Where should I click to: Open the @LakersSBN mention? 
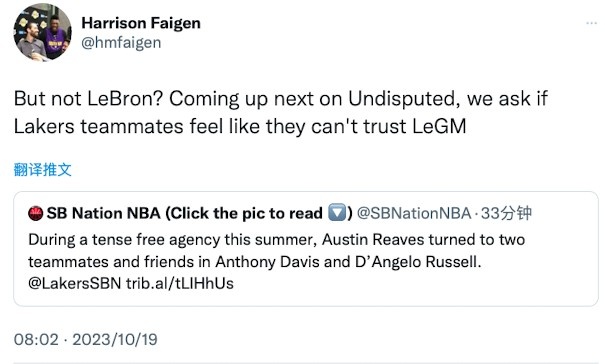pos(74,284)
